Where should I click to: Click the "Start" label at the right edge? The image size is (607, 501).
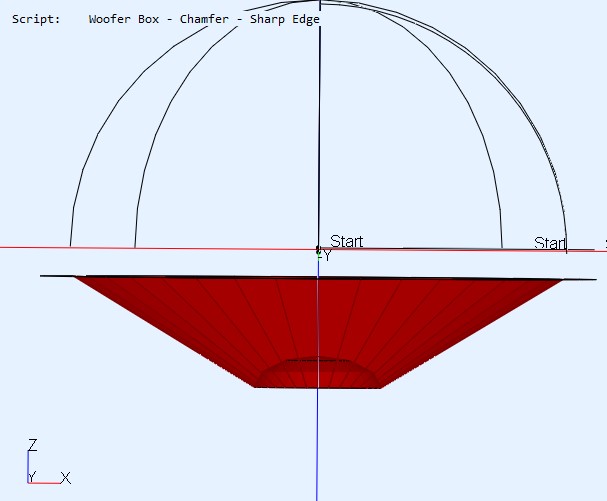point(550,244)
